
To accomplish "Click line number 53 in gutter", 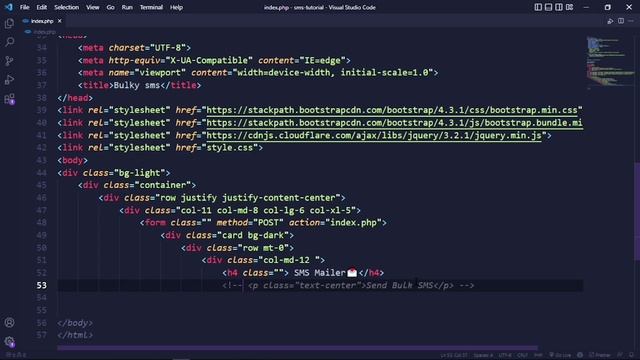I will (42, 285).
